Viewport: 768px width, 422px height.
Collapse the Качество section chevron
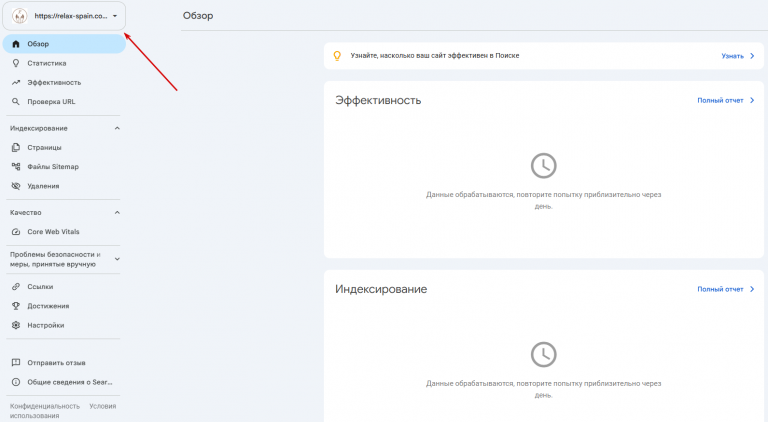point(117,212)
